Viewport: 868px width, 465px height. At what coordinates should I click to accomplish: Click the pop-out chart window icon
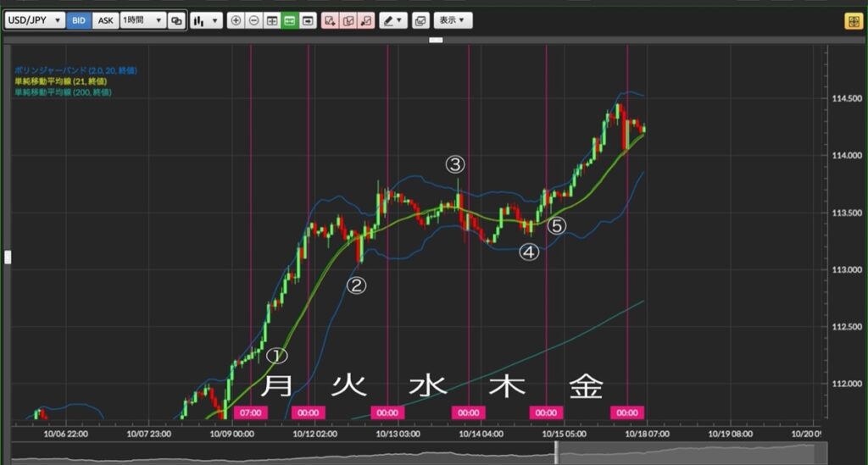coord(420,20)
